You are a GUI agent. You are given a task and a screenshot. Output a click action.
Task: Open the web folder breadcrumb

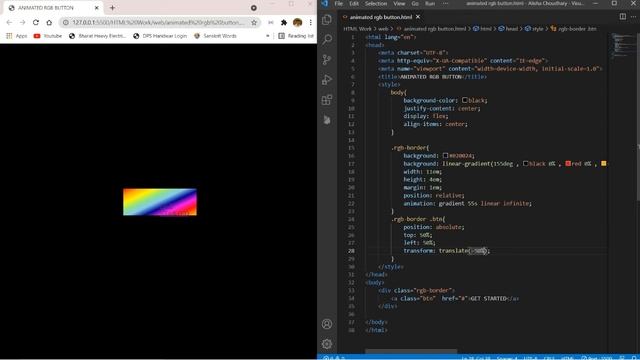pyautogui.click(x=383, y=29)
